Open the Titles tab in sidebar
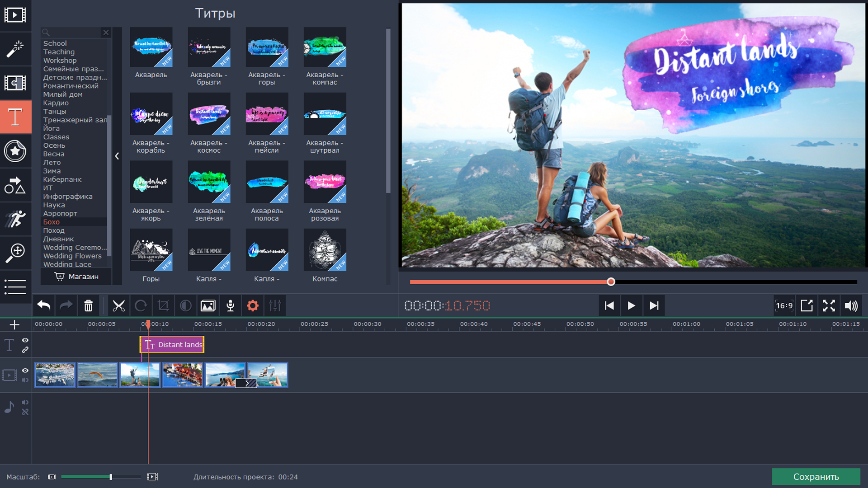 pos(15,117)
